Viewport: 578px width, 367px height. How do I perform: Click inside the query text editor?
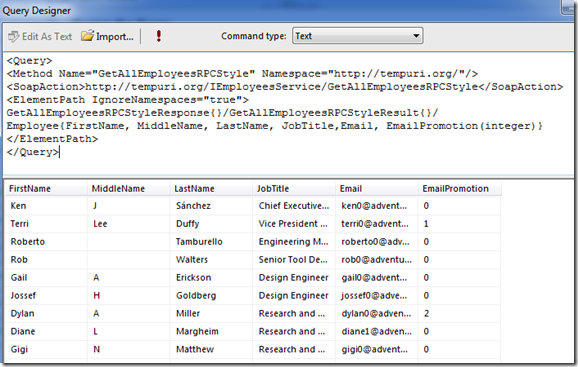pos(288,113)
